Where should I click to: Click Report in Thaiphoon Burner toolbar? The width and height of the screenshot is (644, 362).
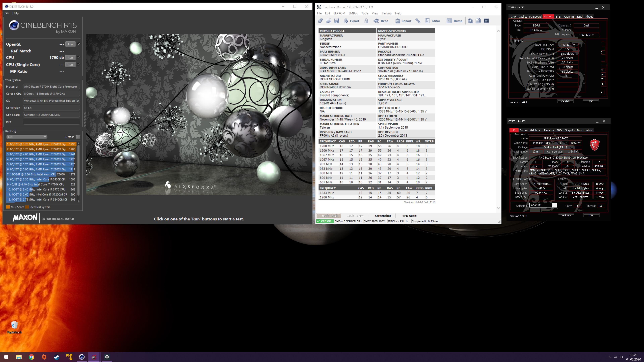tap(403, 21)
